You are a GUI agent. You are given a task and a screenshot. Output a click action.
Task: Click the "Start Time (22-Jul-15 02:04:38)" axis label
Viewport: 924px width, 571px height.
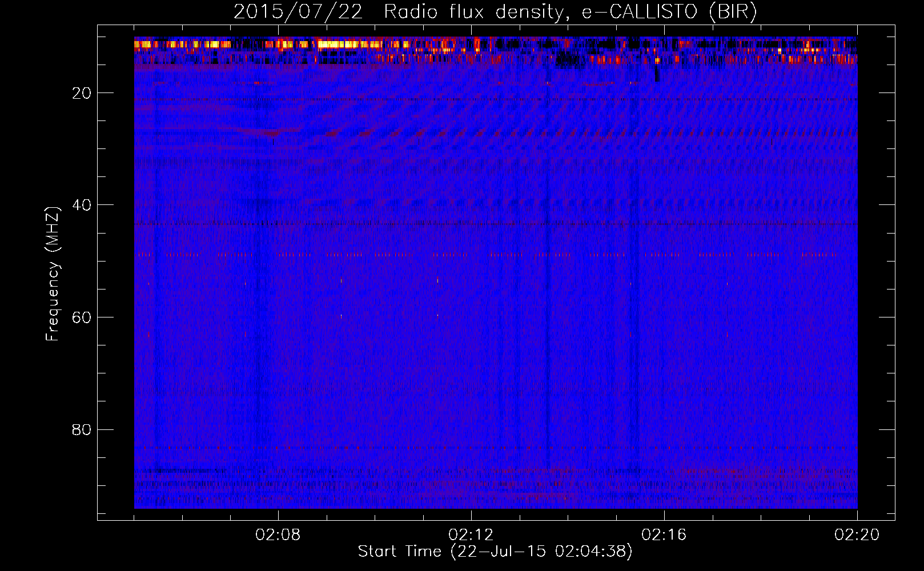pyautogui.click(x=495, y=552)
